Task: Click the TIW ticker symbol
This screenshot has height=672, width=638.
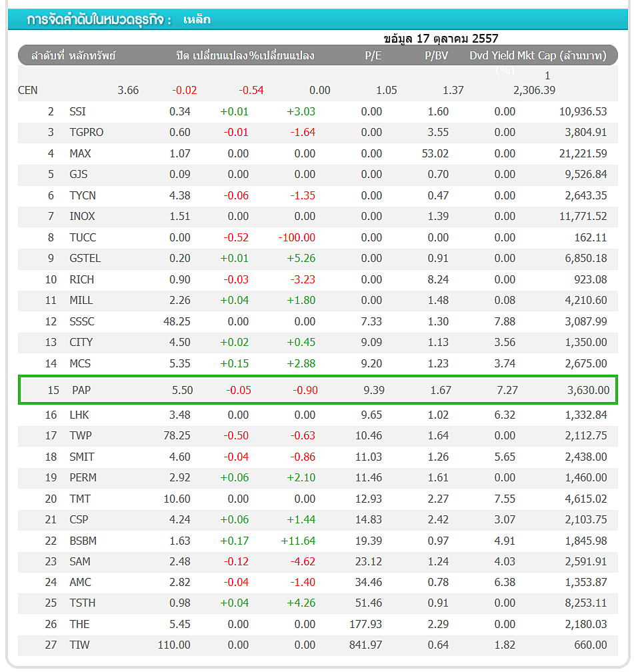Action: tap(79, 645)
